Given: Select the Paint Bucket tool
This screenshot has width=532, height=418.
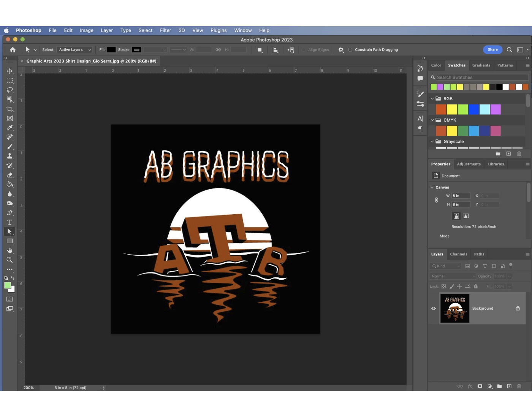Looking at the screenshot, I should (x=10, y=184).
